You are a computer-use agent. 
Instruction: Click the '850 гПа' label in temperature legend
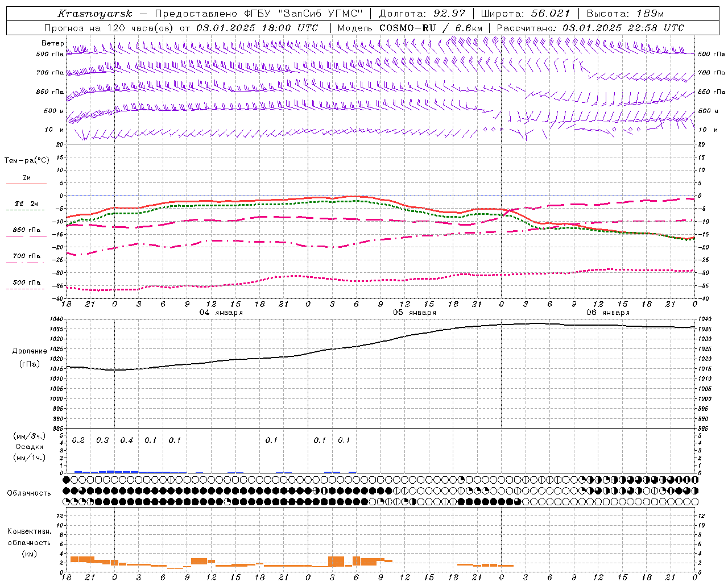tap(27, 230)
